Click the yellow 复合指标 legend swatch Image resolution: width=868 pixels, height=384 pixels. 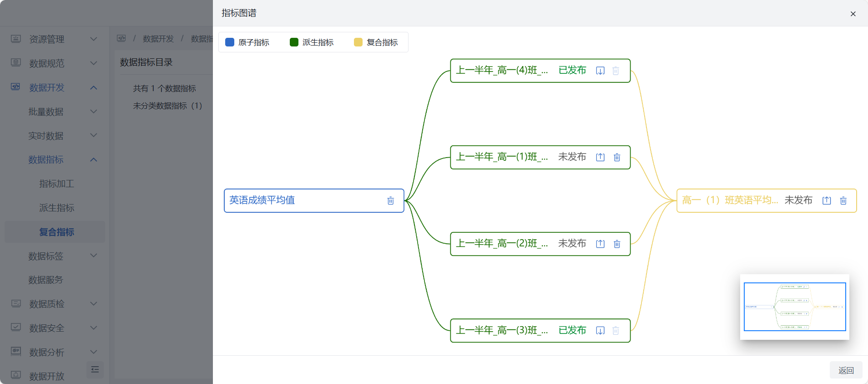pos(358,42)
